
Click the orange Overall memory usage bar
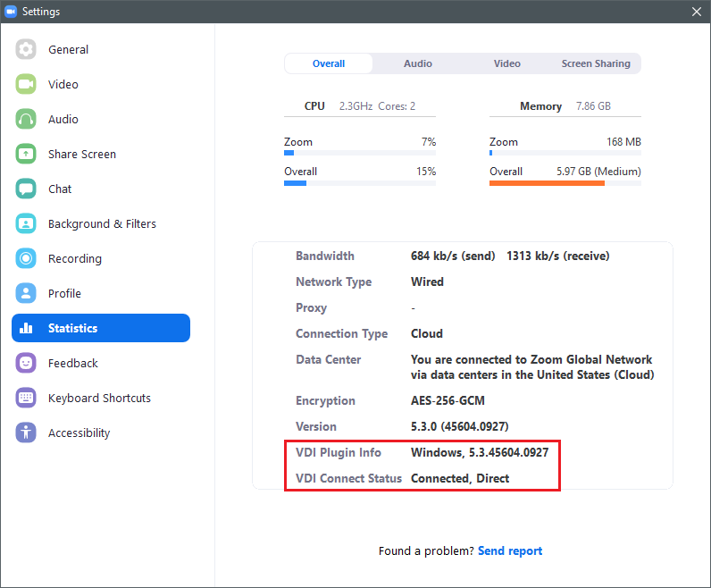(547, 183)
